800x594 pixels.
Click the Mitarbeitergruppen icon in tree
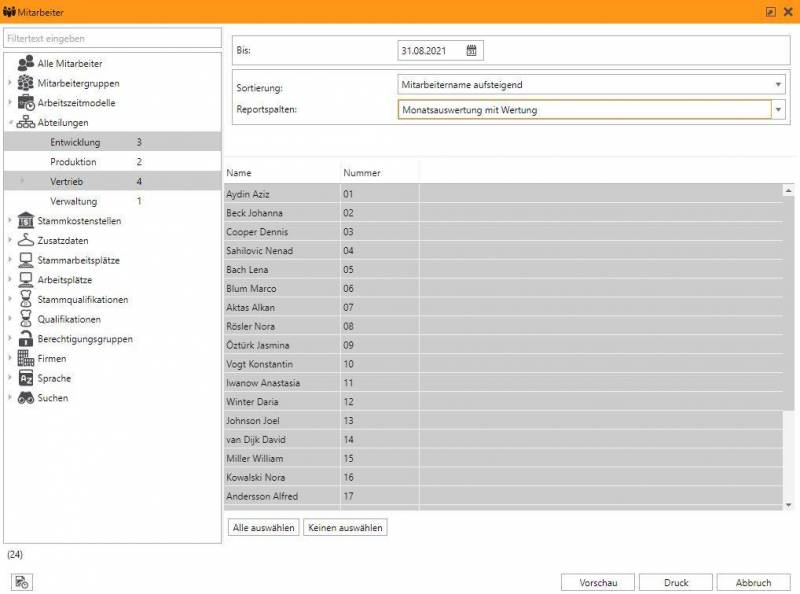tap(26, 84)
